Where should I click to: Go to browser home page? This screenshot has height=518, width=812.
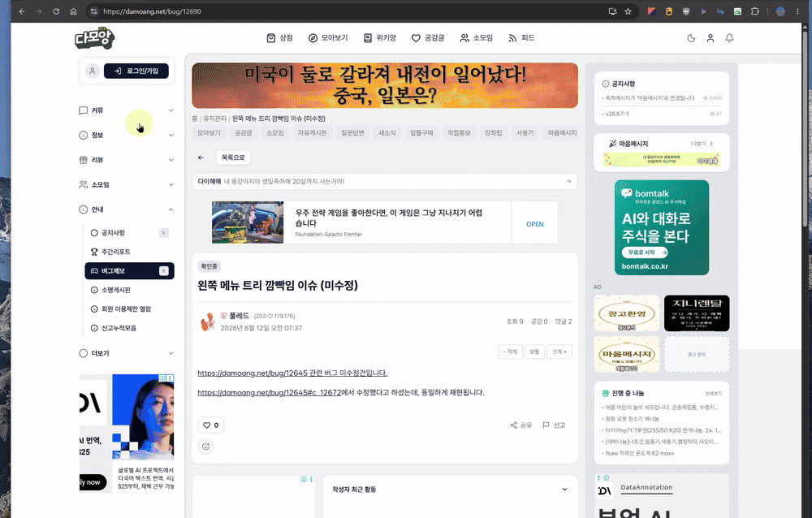(x=73, y=11)
